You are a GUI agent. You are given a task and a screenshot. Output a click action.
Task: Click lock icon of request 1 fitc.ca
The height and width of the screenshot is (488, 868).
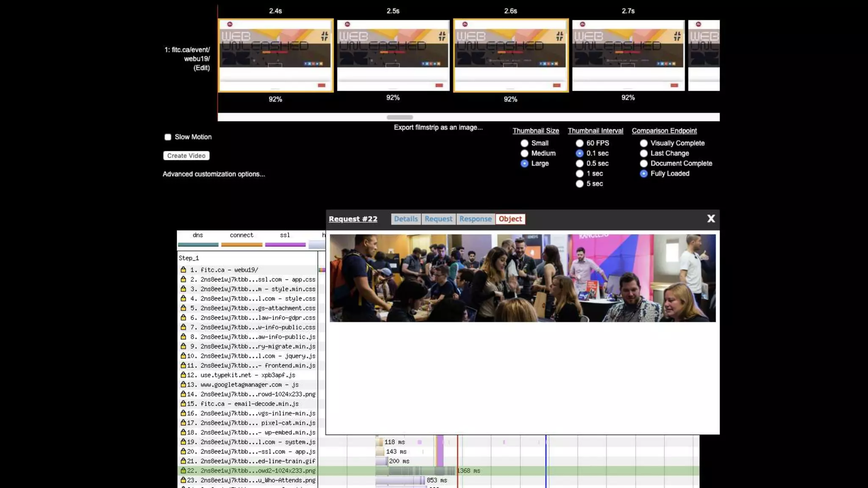[183, 269]
